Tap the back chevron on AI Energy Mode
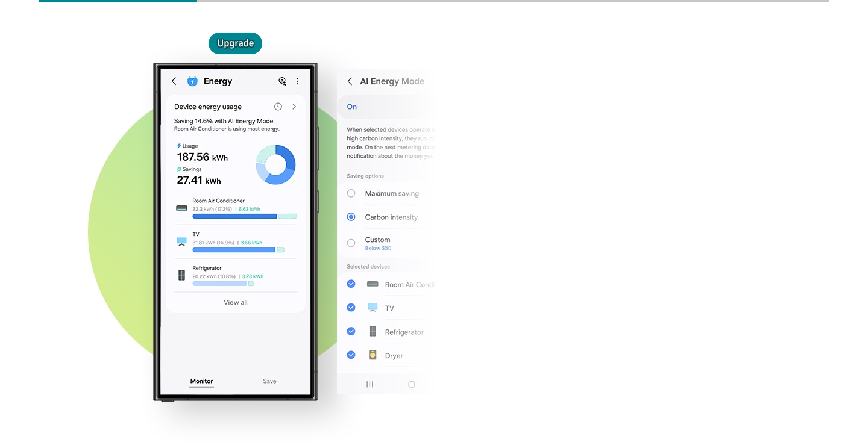The width and height of the screenshot is (868, 448). tap(350, 81)
